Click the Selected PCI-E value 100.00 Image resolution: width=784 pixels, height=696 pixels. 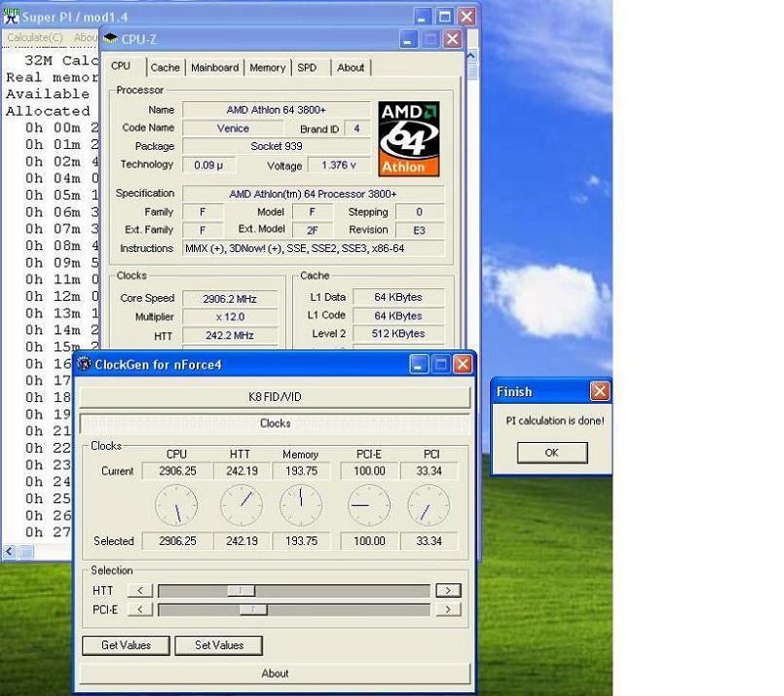[x=369, y=540]
